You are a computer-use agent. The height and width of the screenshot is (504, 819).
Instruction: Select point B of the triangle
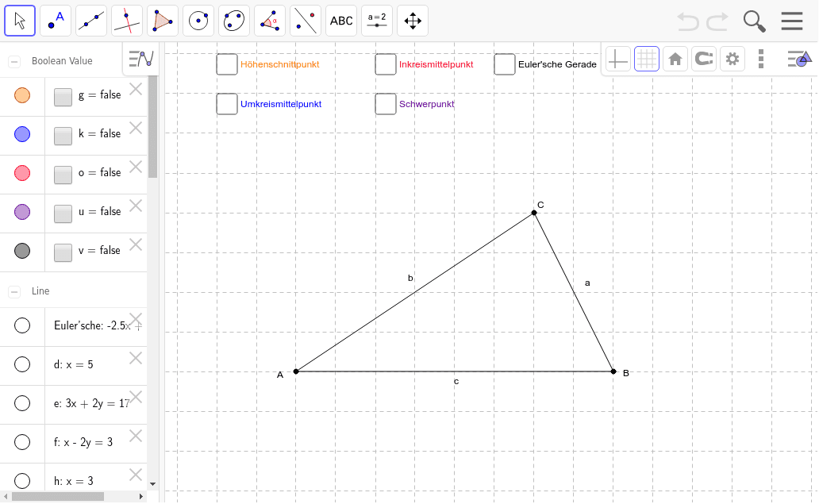613,371
